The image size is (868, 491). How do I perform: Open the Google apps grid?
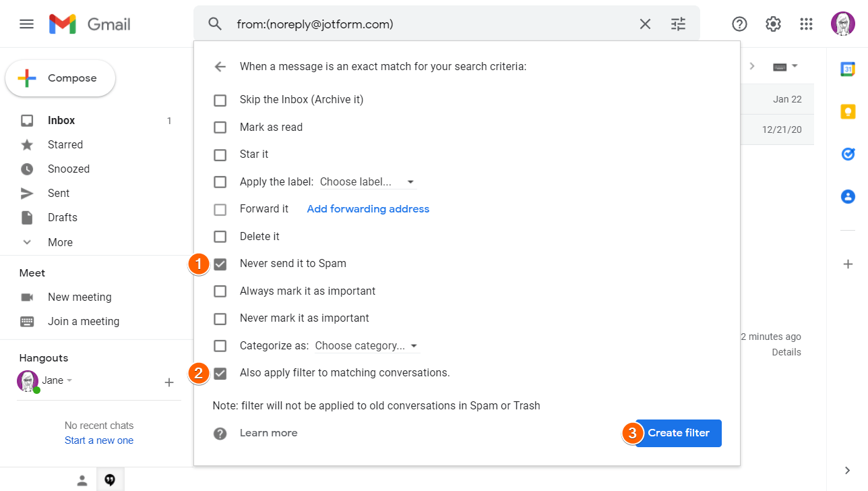click(806, 24)
